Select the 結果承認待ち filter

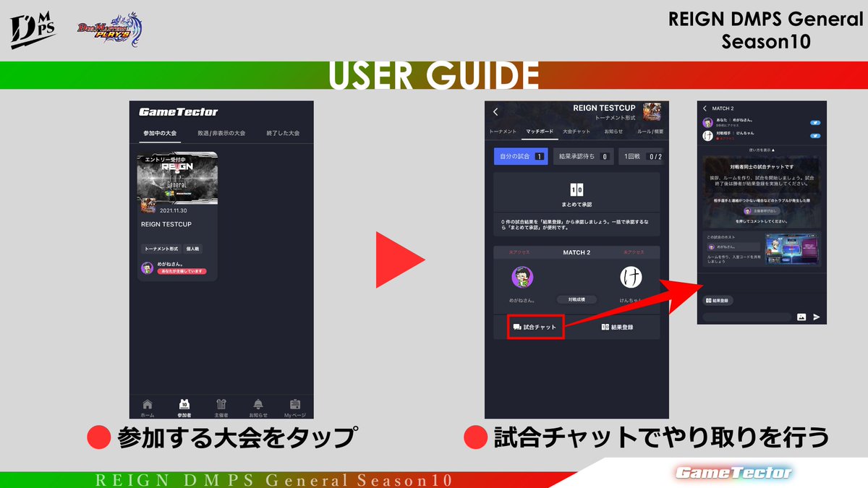tap(583, 156)
